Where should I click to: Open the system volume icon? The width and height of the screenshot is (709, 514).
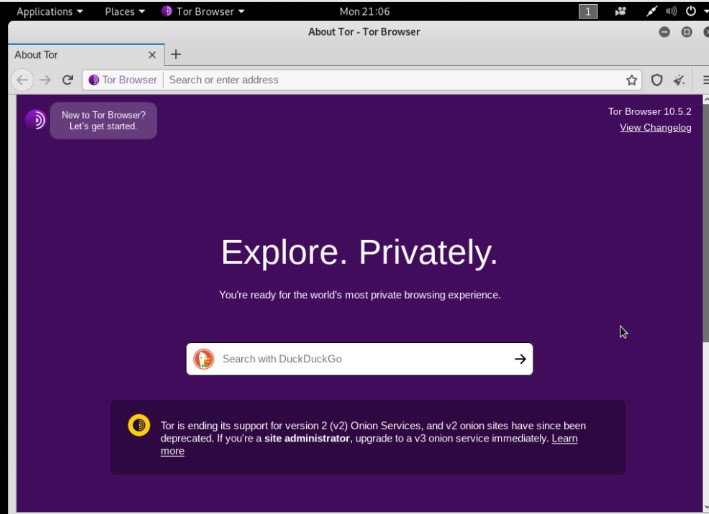point(671,11)
